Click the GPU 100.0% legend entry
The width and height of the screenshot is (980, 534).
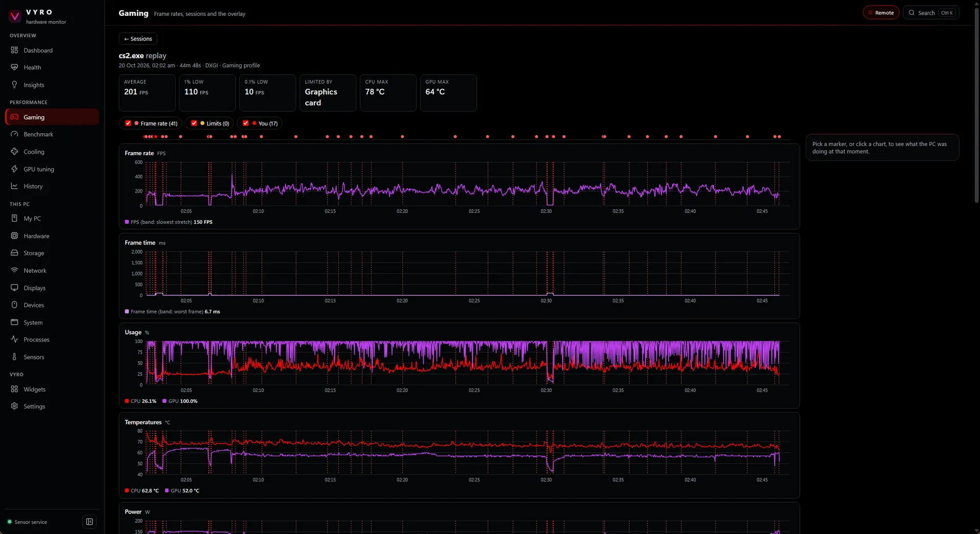pyautogui.click(x=180, y=401)
